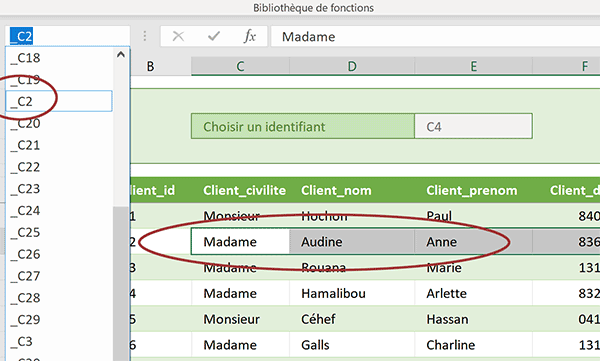Select column F header
The width and height of the screenshot is (600, 361).
pyautogui.click(x=566, y=66)
